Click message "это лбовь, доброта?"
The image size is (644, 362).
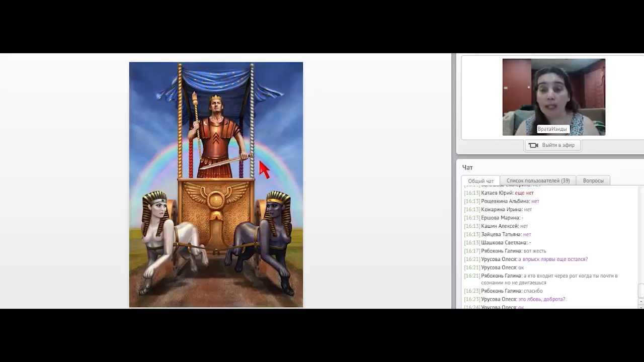click(x=541, y=299)
